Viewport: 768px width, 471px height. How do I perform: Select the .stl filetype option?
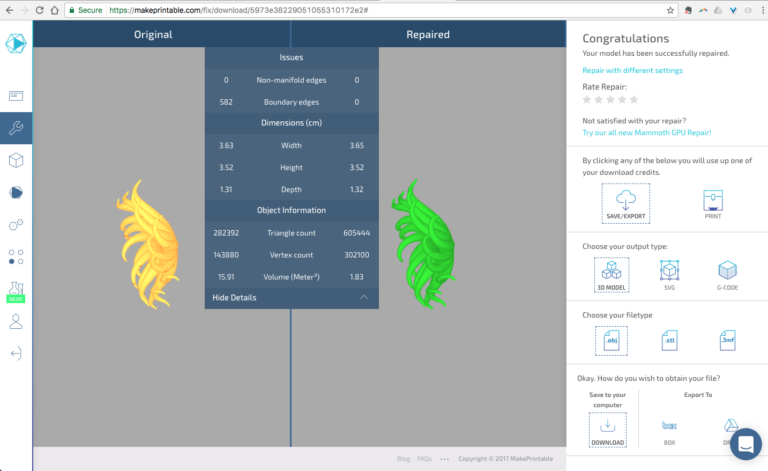coord(669,342)
